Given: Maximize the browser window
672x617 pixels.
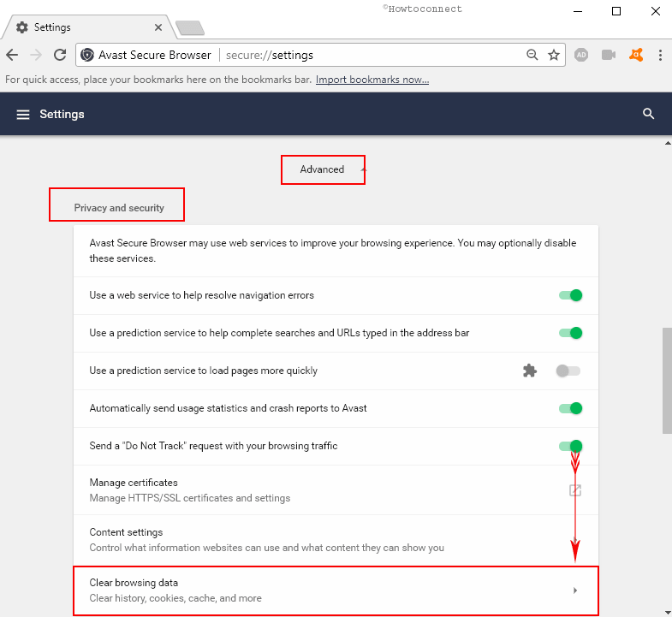Looking at the screenshot, I should pos(616,11).
